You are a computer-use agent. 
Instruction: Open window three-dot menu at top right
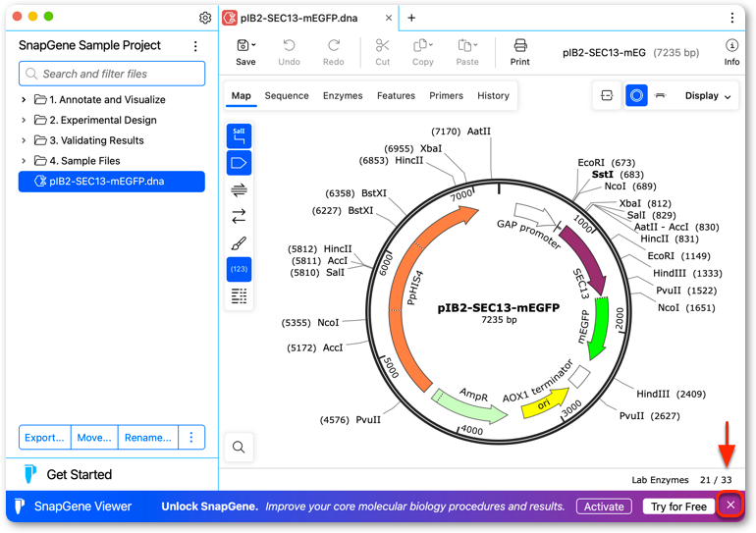point(731,18)
